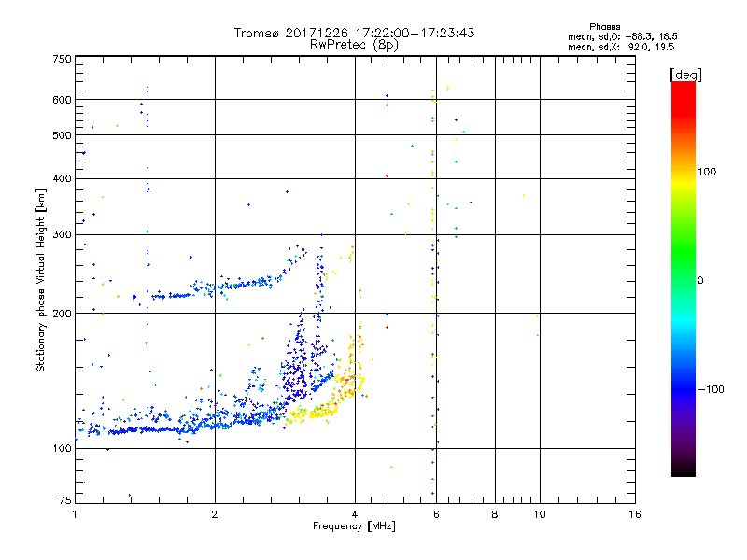
Task: Click the y-axis tick label '200'
Action: pos(62,314)
